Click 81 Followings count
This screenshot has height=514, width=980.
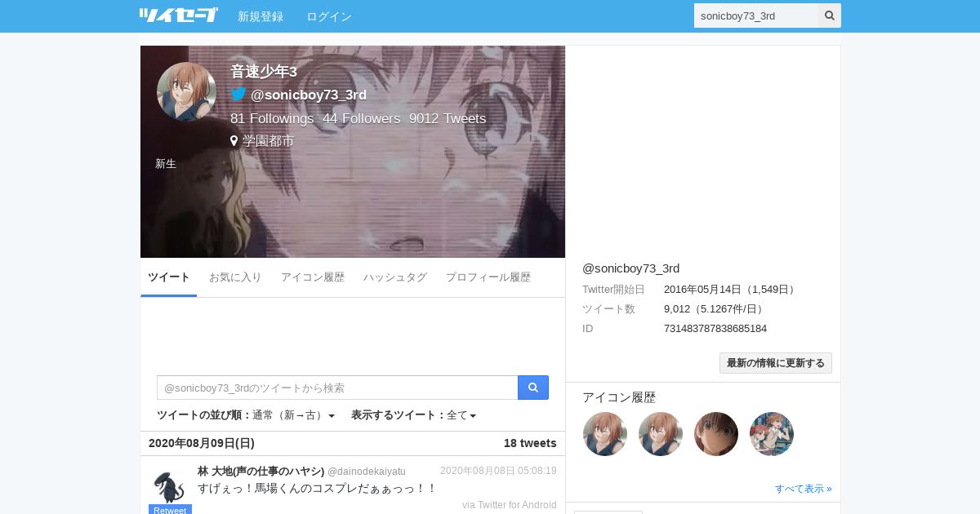tap(272, 118)
